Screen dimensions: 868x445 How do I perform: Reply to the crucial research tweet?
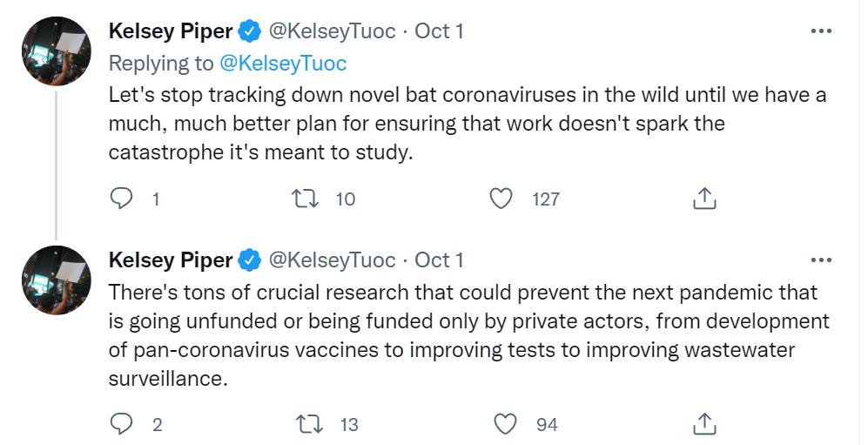(x=122, y=424)
